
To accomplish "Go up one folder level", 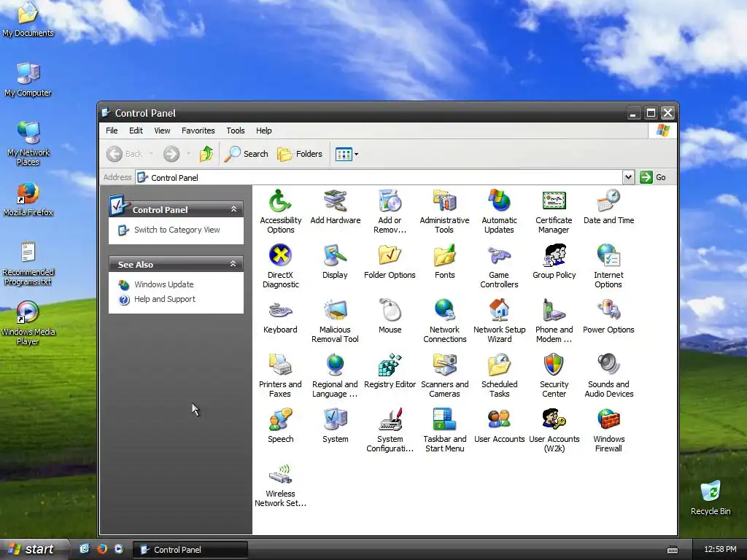I will pyautogui.click(x=206, y=154).
